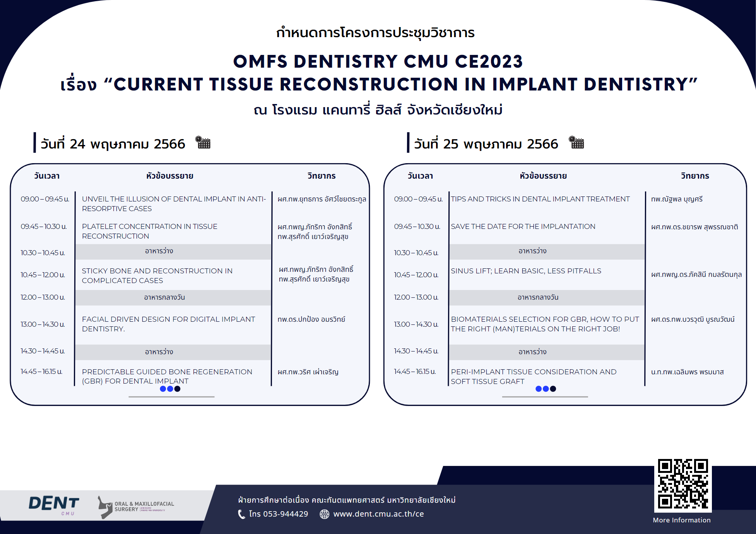Click the อาหารกลางวัน row in the 25 May table
Screen dimensions: 756x534
point(546,297)
